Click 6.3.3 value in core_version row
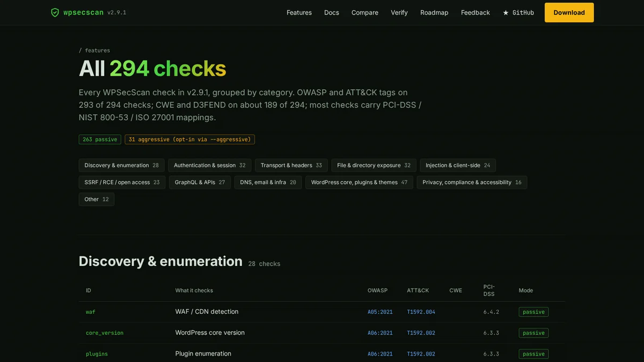Screen dimensions: 644x362 click(491, 333)
